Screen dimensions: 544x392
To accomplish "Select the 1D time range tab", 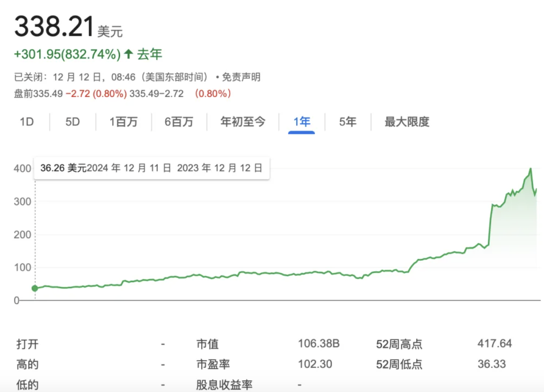I will (x=27, y=122).
